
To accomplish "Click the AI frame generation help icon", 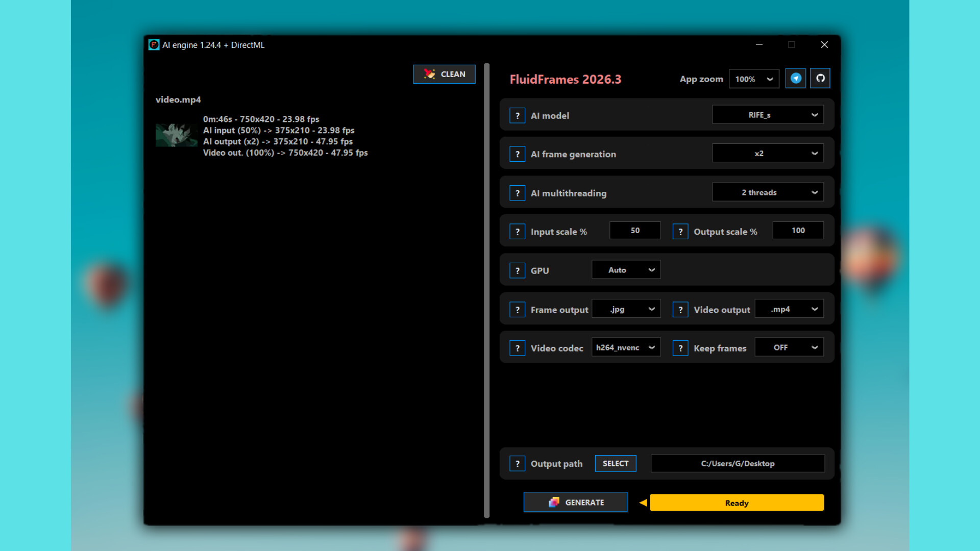I will [517, 154].
